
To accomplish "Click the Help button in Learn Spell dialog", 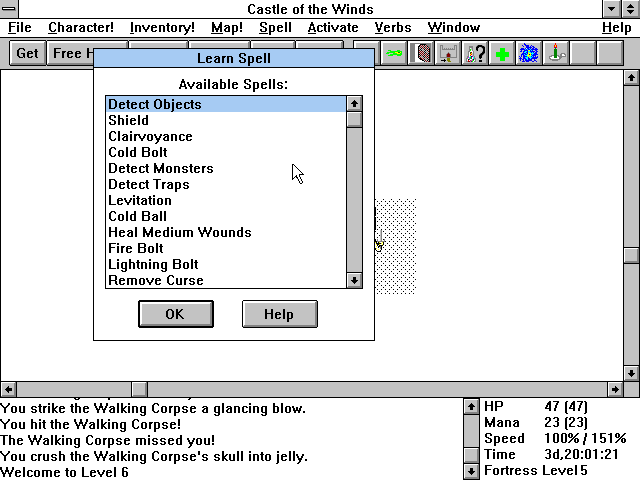I will (279, 314).
